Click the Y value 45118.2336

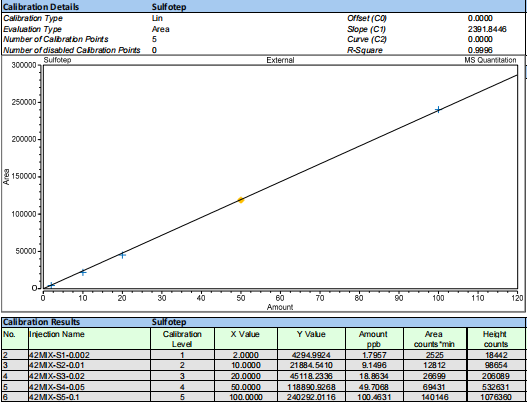point(311,376)
